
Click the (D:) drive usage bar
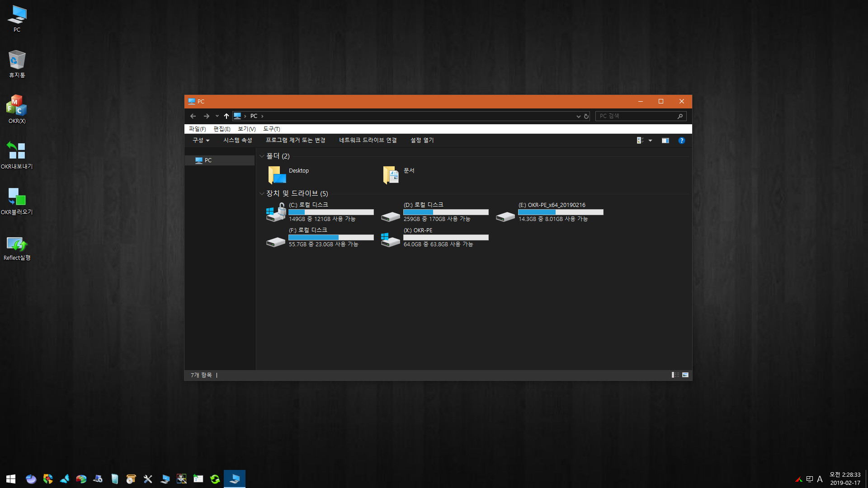(x=446, y=212)
